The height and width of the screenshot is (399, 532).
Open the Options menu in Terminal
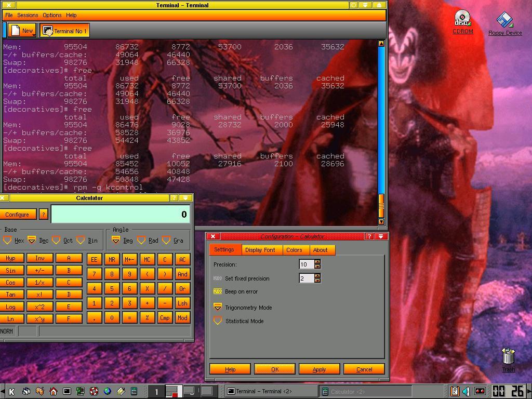point(52,15)
